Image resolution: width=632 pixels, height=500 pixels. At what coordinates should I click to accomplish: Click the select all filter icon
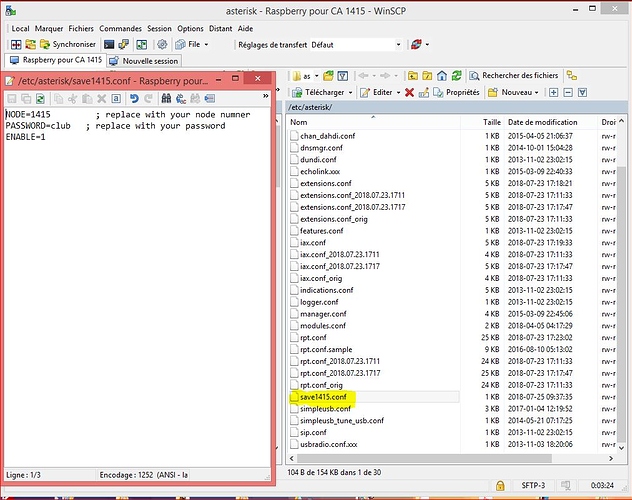pos(582,93)
